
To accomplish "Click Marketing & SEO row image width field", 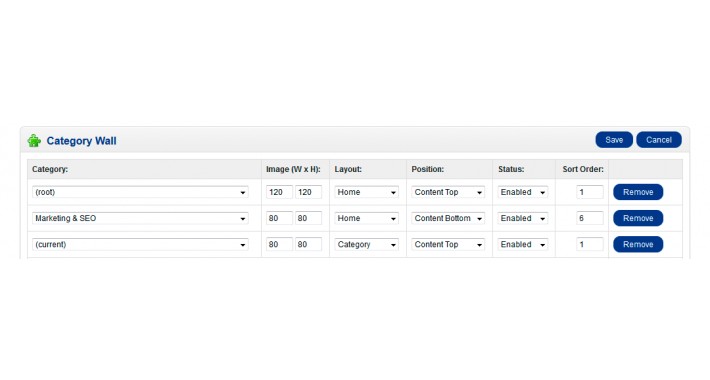I will point(279,218).
